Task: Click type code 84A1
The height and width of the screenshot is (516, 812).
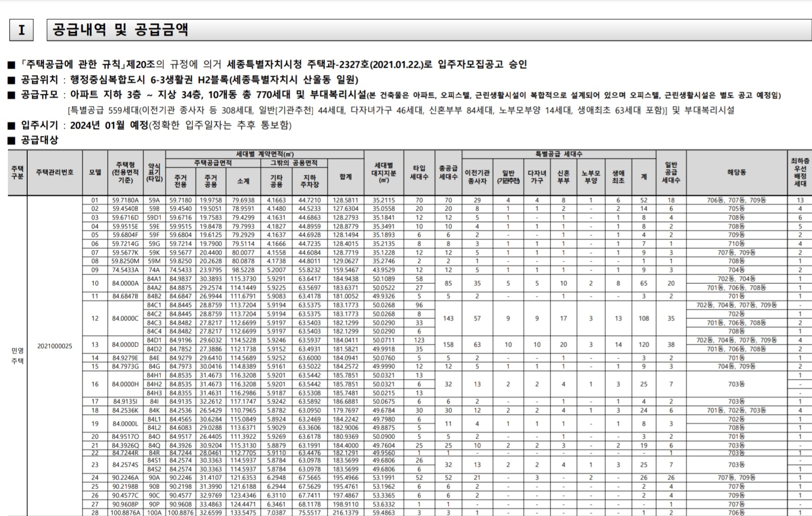Action: pos(154,279)
